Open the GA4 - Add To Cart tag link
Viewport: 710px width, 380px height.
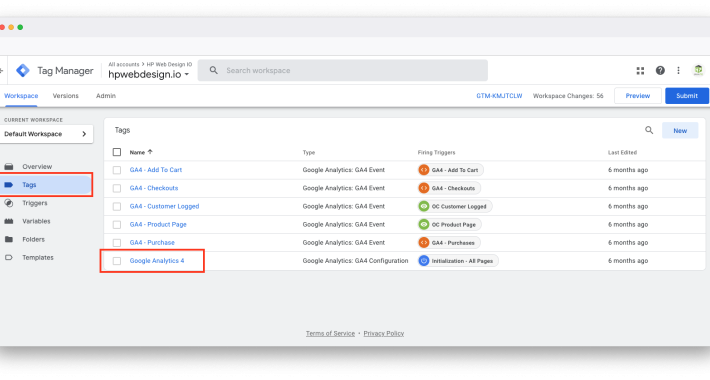click(x=156, y=170)
